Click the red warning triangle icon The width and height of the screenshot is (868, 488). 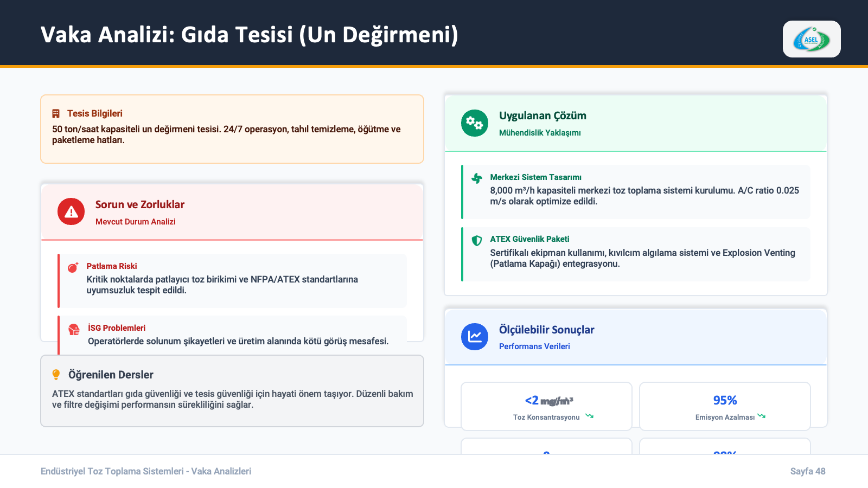(71, 211)
